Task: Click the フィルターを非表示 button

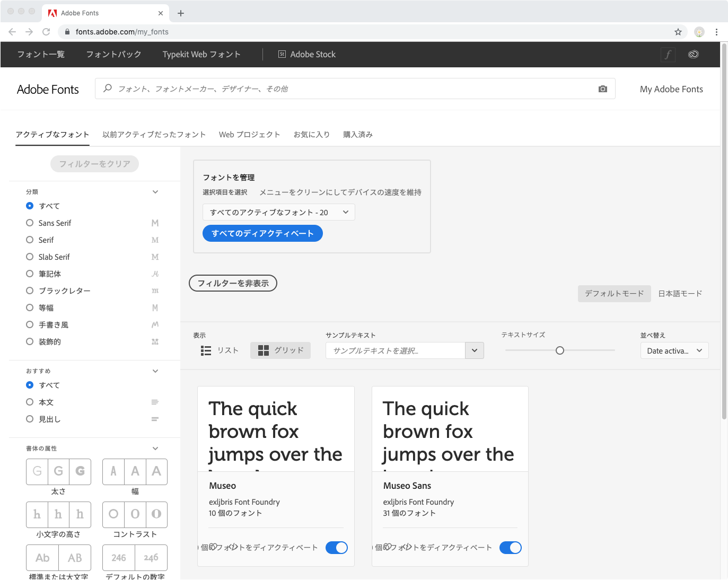Action: coord(233,283)
